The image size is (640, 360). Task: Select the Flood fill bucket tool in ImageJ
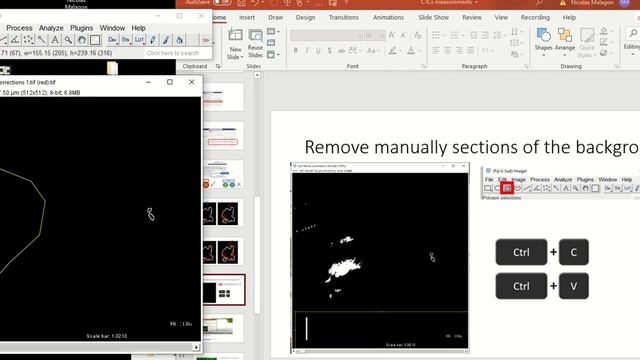179,40
